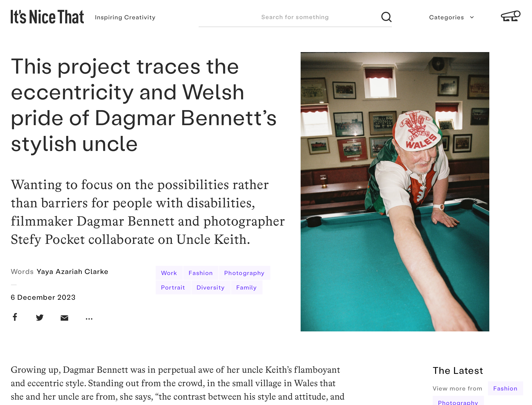This screenshot has width=532, height=405.
Task: Click the megaphone icon in header
Action: coord(511,16)
